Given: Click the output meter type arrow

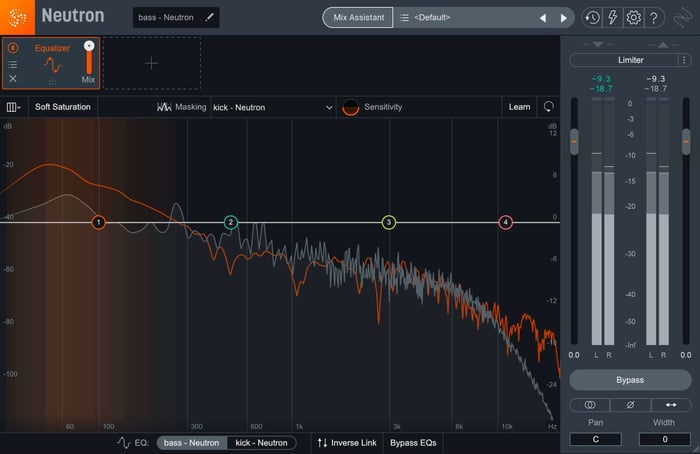Looking at the screenshot, I should click(663, 44).
